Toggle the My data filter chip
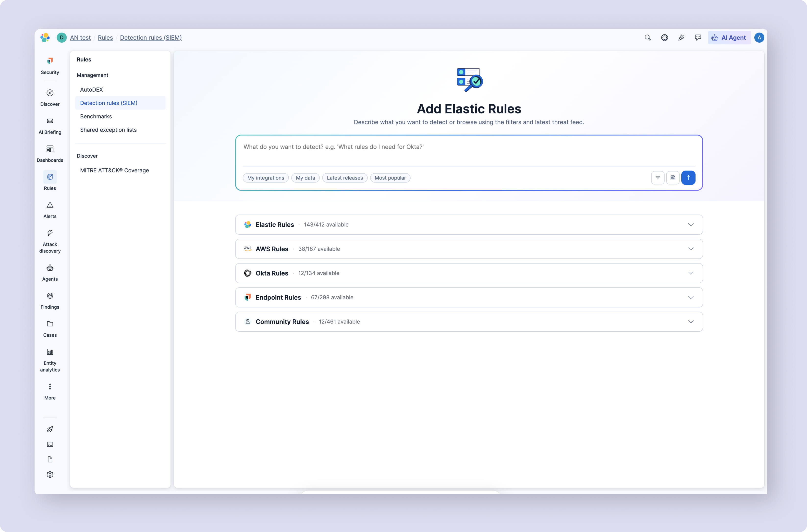 [305, 178]
